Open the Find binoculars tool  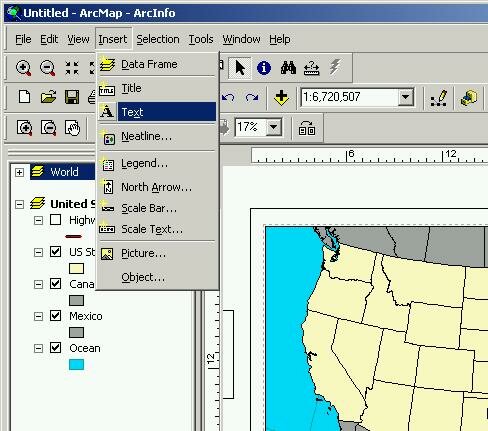[288, 68]
